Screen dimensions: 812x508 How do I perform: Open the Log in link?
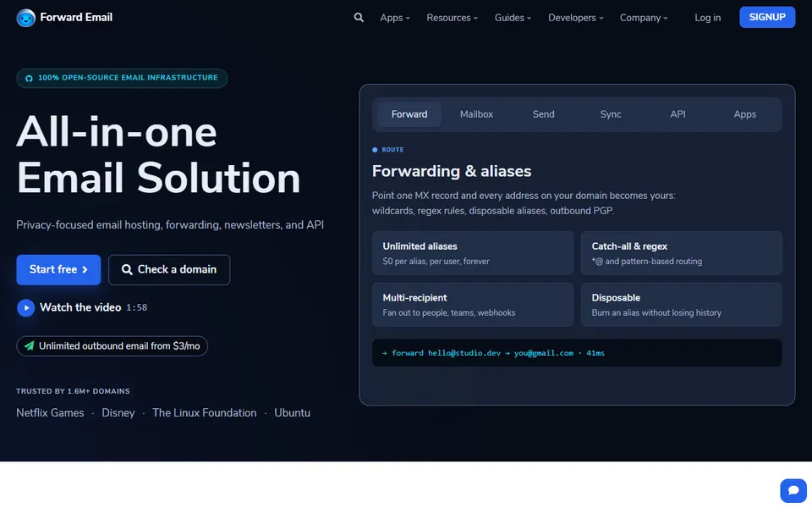pos(707,18)
